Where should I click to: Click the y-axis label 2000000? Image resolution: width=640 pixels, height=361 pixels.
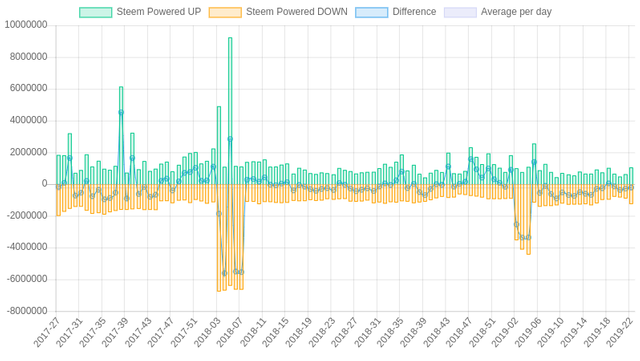click(29, 152)
